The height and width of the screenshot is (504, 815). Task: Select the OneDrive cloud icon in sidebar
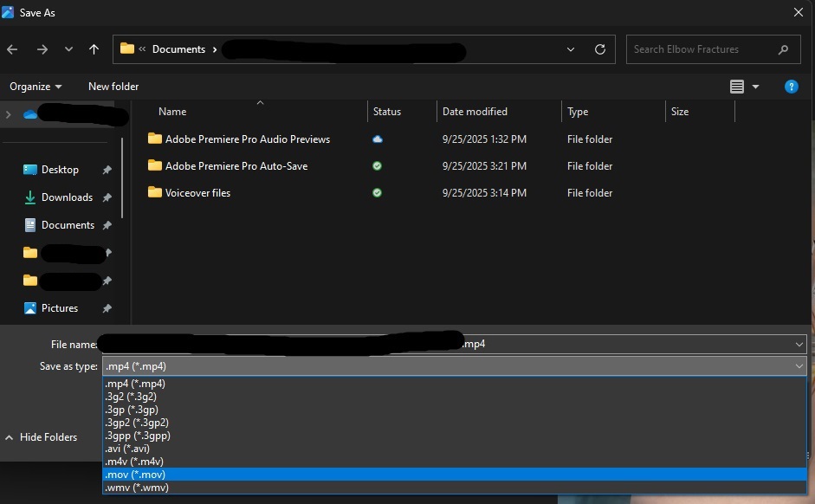point(30,114)
